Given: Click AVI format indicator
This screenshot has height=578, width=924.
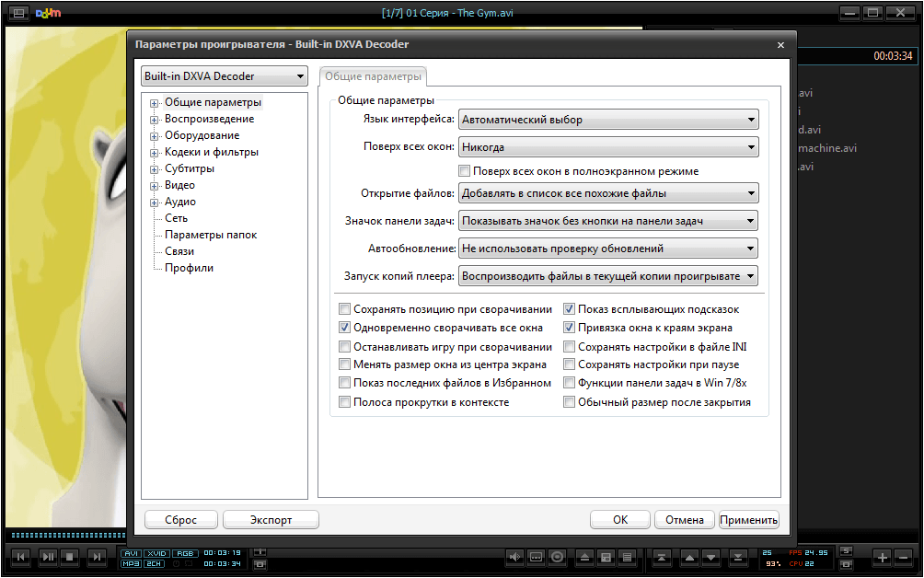Looking at the screenshot, I should [131, 553].
